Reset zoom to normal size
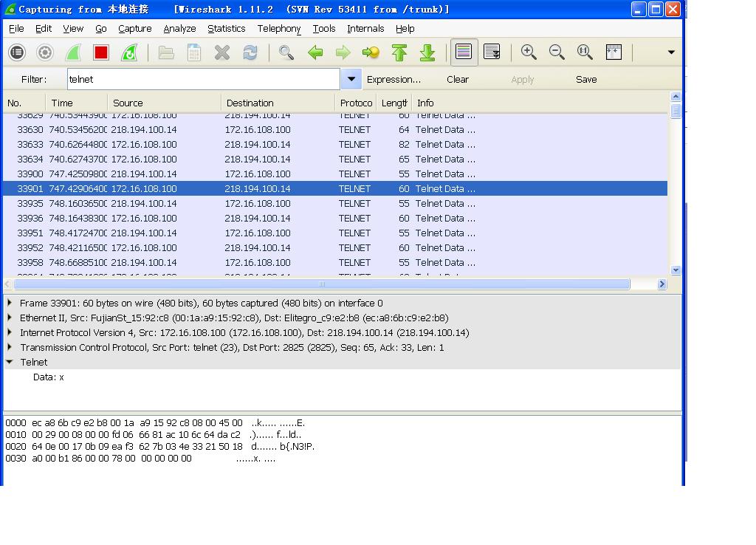Image resolution: width=756 pixels, height=545 pixels. point(585,52)
